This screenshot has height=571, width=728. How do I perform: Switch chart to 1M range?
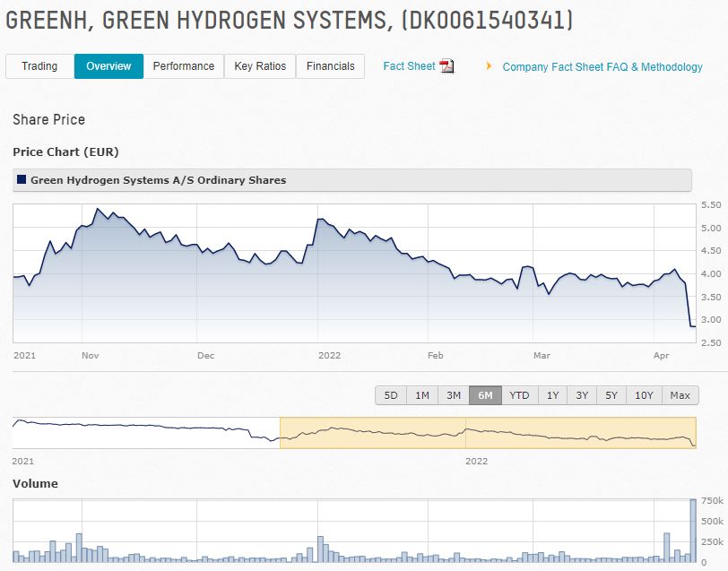(421, 394)
